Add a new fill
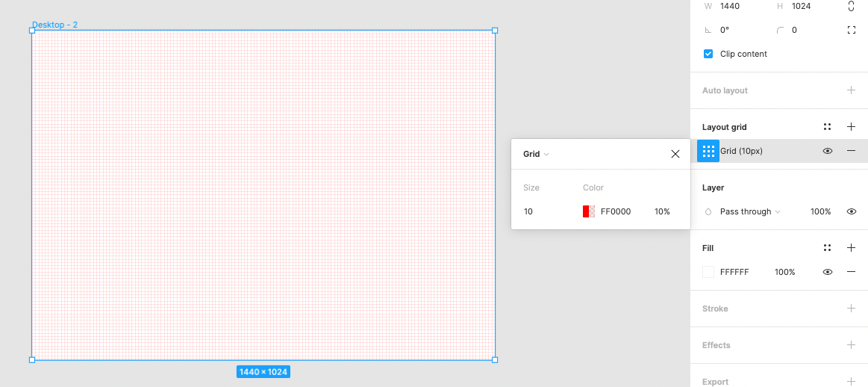 tap(852, 248)
